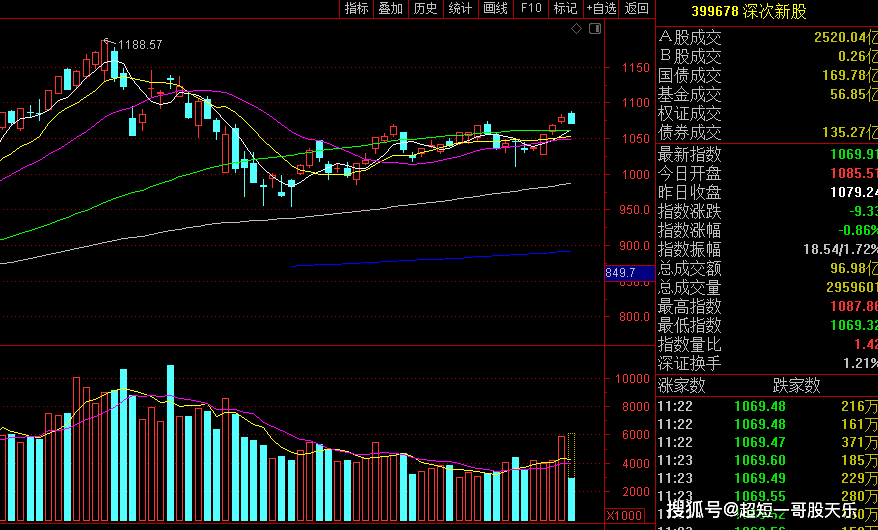Open F10 company information
The height and width of the screenshot is (530, 878).
click(531, 8)
